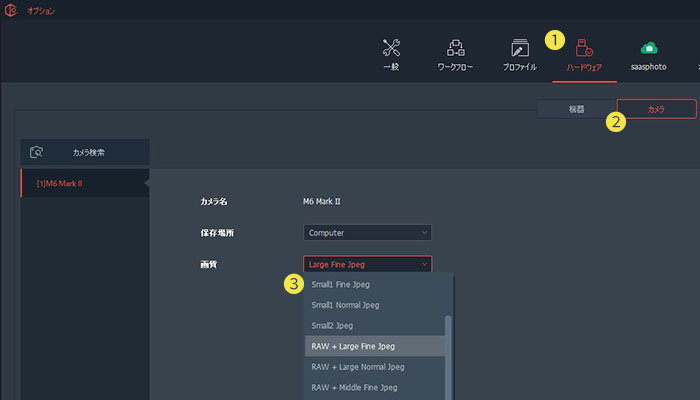This screenshot has width=700, height=400.
Task: Click the ハードウェア hardware icon
Action: tap(584, 48)
